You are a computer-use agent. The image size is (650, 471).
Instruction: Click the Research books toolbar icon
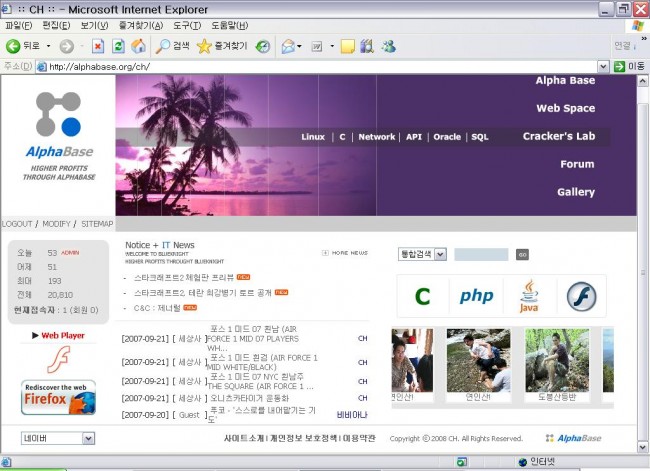click(367, 46)
